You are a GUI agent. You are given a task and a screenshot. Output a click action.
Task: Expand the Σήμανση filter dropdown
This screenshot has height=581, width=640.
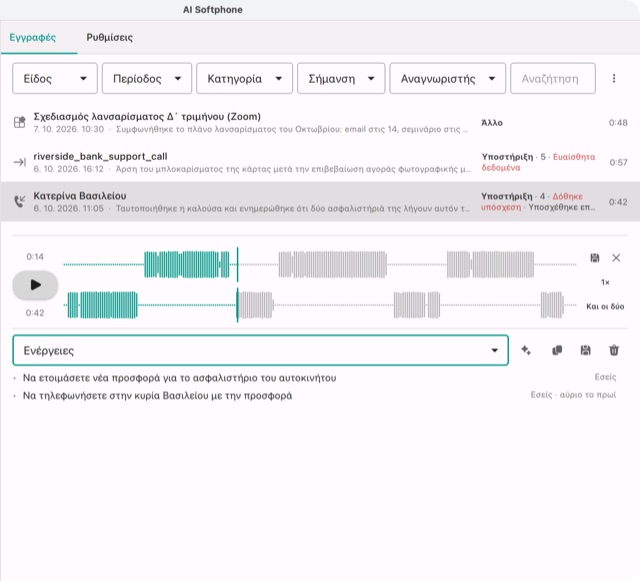(341, 78)
